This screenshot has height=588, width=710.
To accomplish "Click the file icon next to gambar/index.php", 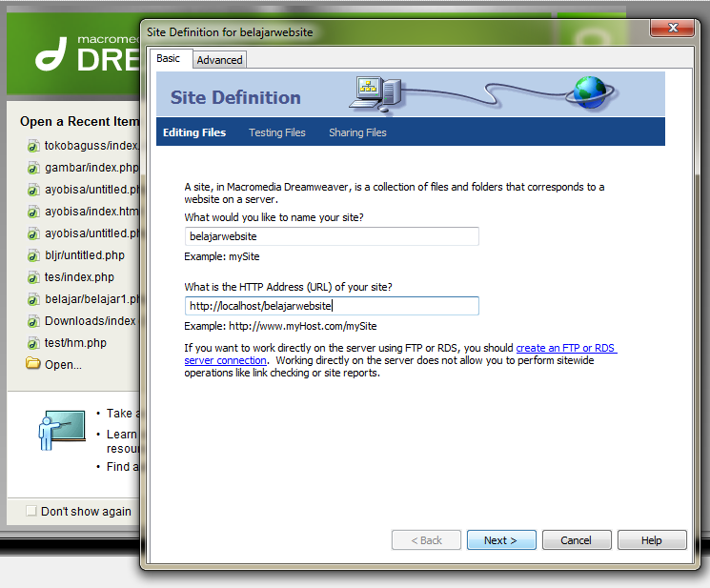I will coord(33,168).
